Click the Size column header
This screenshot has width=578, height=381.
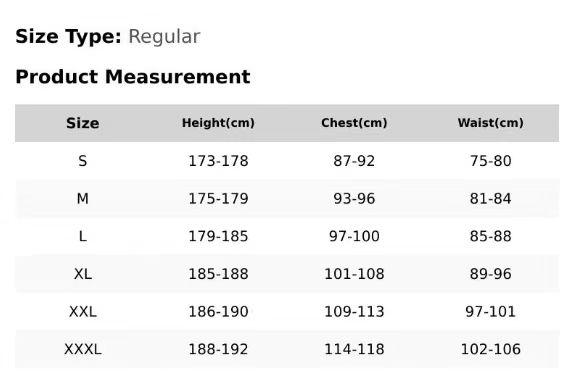pos(83,123)
